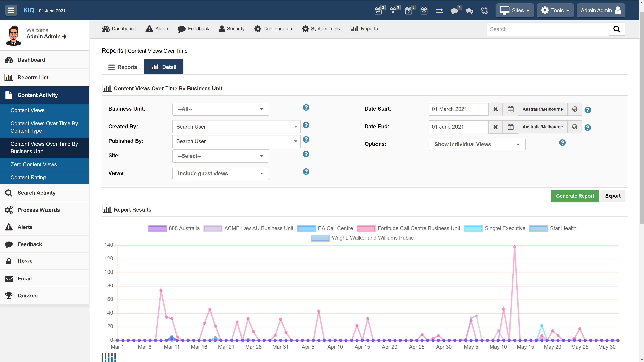Switch to the Reports tab

pos(123,67)
